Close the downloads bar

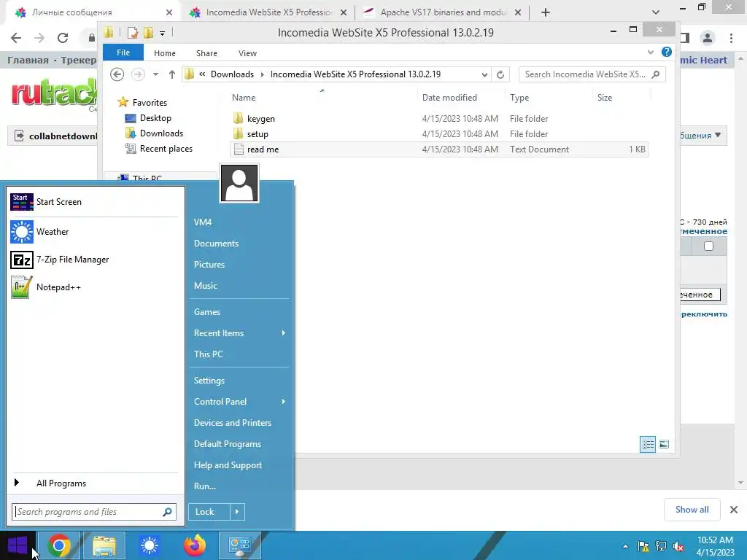point(734,510)
